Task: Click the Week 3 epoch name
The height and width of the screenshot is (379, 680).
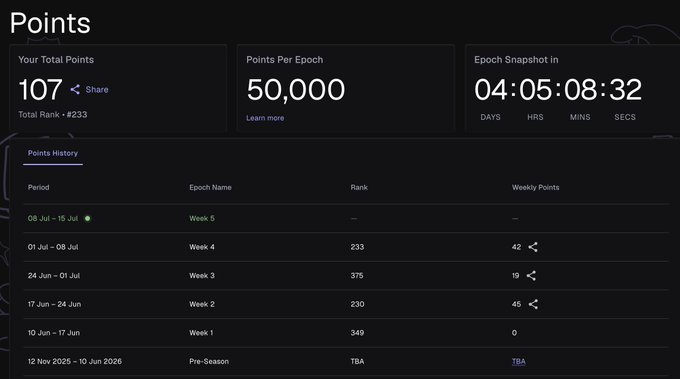Action: coord(202,276)
